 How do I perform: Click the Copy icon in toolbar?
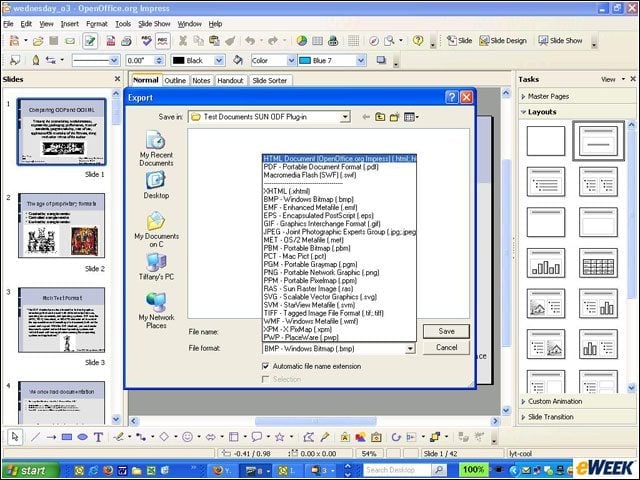point(199,40)
